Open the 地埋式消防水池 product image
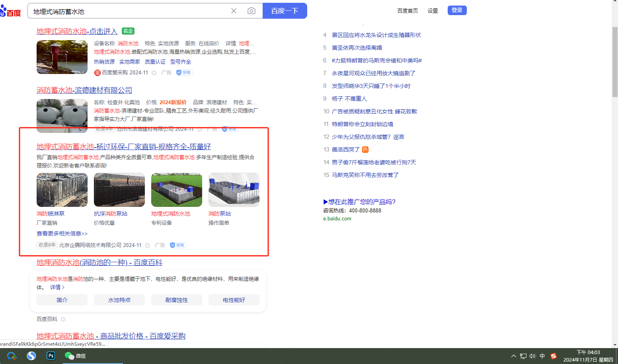The height and width of the screenshot is (364, 618). point(177,190)
